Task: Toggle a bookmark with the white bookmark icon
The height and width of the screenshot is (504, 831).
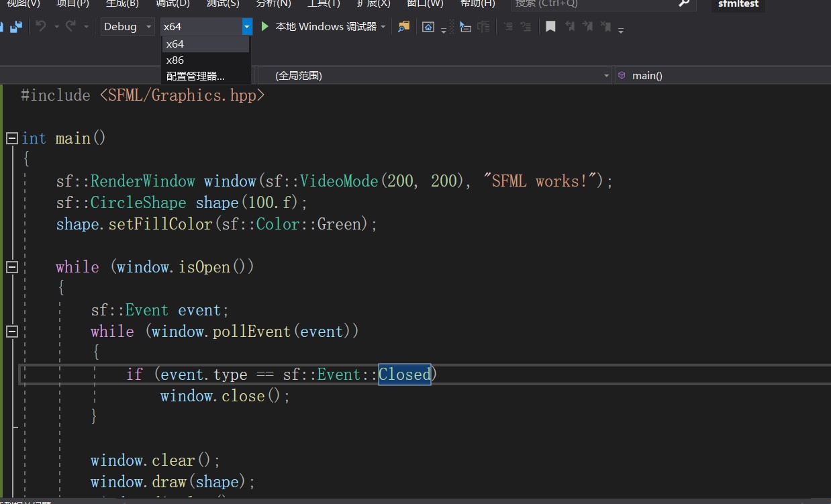Action: (550, 27)
